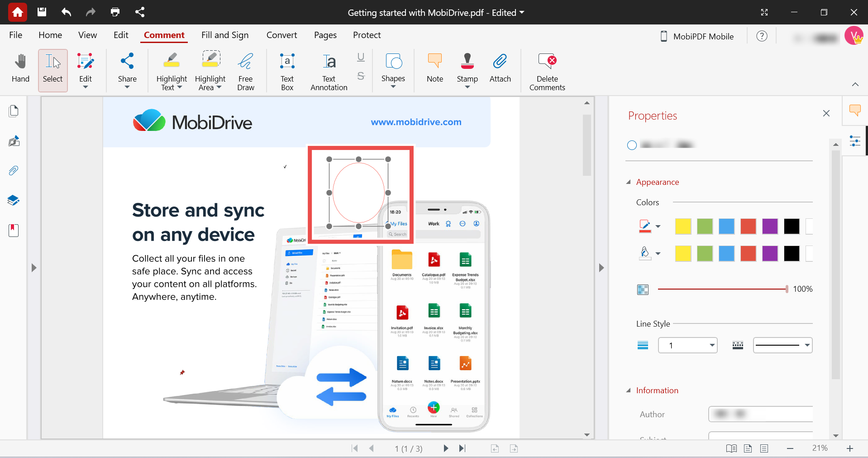868x458 pixels.
Task: Toggle the Underline annotation tool
Action: [360, 57]
